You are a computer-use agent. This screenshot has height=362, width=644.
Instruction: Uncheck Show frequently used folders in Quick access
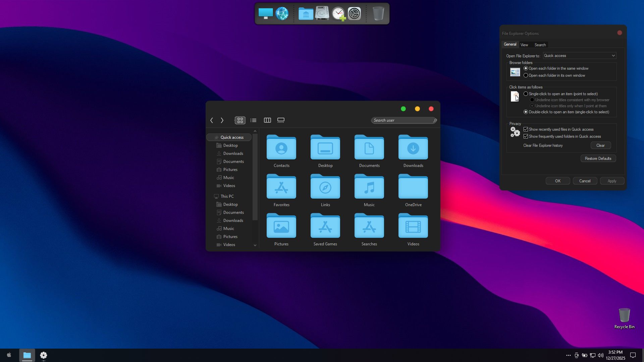[526, 136]
